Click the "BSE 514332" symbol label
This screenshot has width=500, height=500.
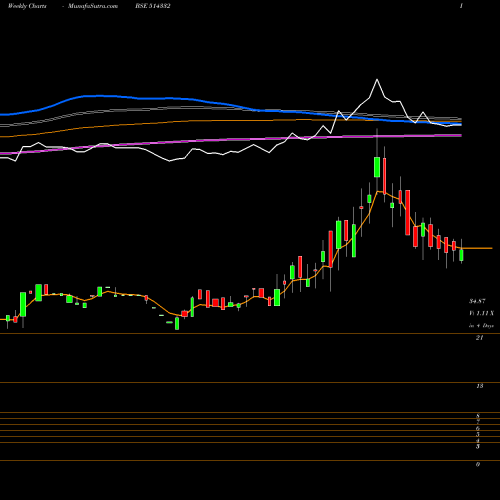point(153,6)
